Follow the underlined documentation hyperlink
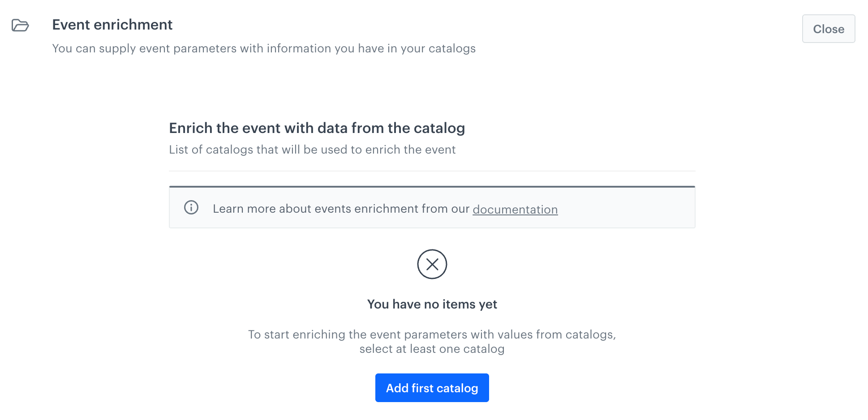Viewport: 868px width, 420px height. 515,209
